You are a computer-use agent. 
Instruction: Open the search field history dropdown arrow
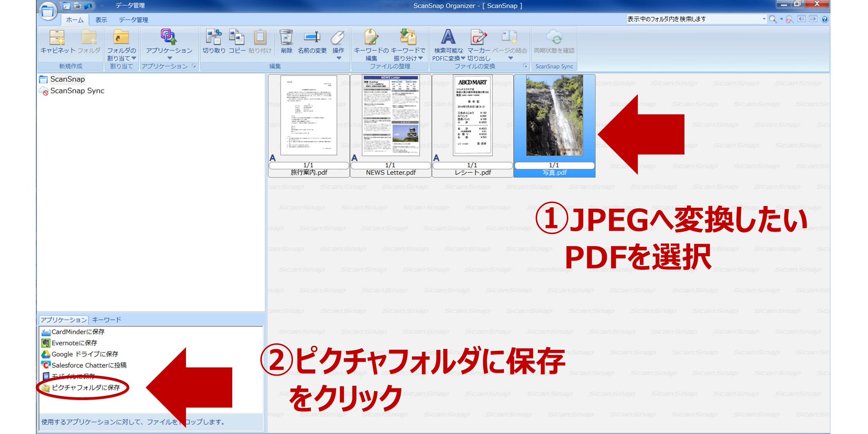(764, 19)
